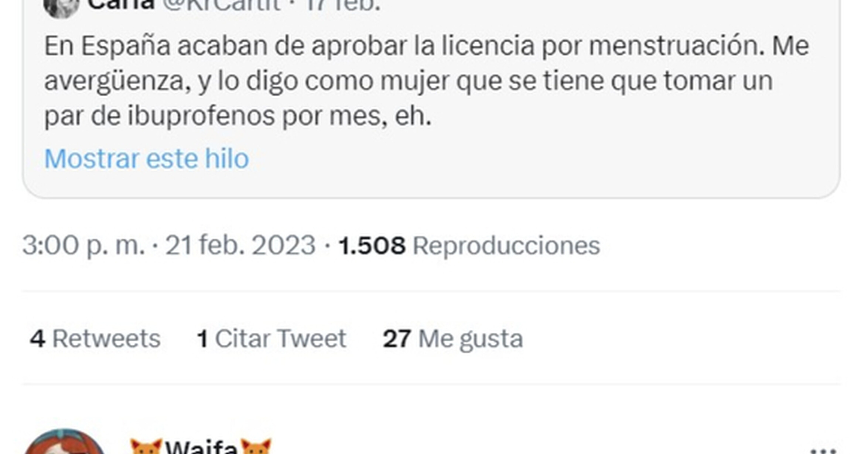Click the 'Retweets' label text
The image size is (868, 454).
tap(106, 338)
